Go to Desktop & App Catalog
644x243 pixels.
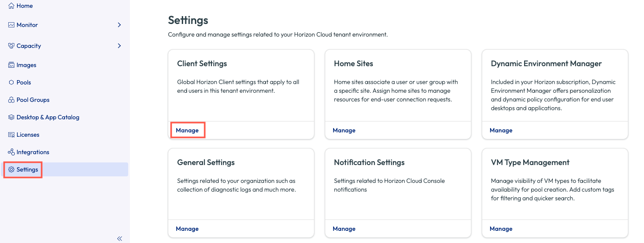(48, 118)
